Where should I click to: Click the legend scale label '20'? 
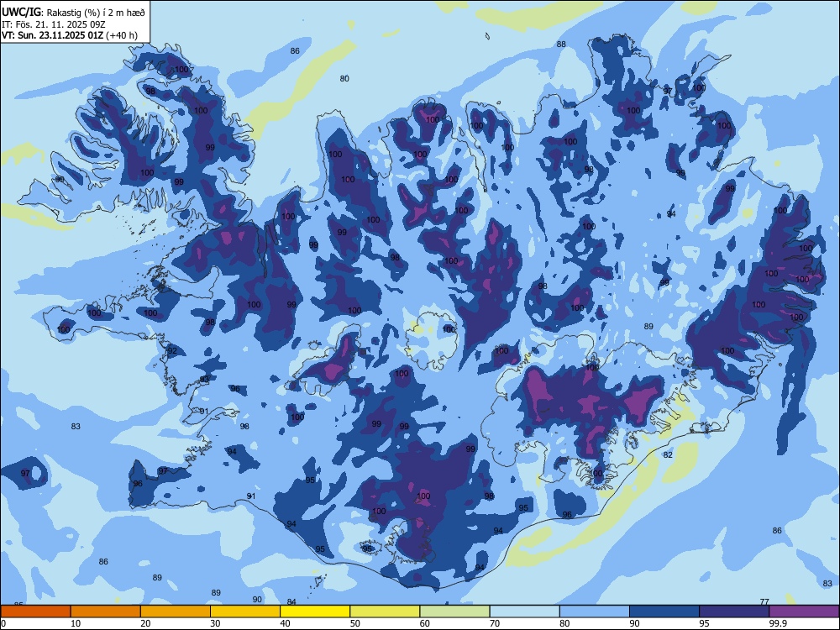(145, 623)
